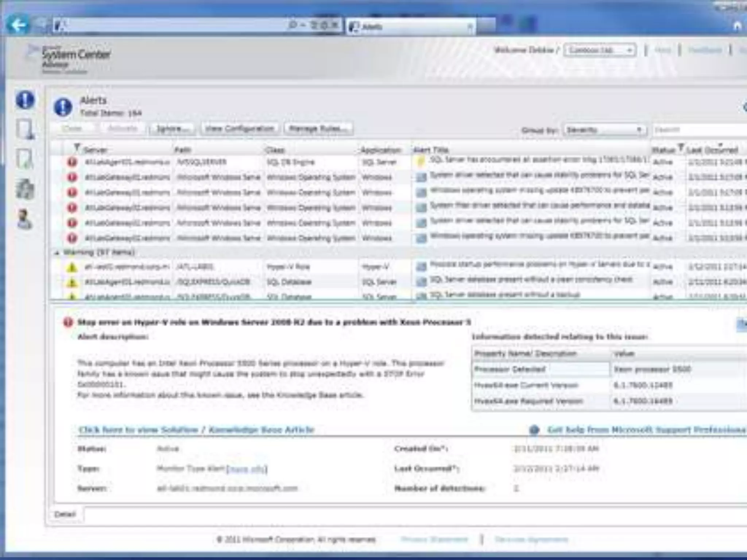
Task: Open Solution / Knowledge Base Article link
Action: [x=196, y=430]
